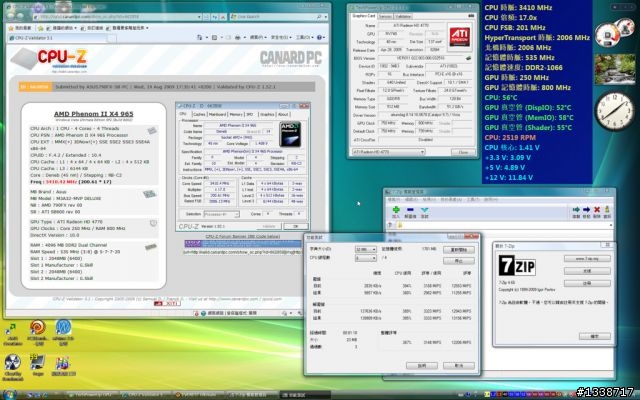Click the CPU-Z taskbar window button
This screenshot has width=640, height=400.
146,395
